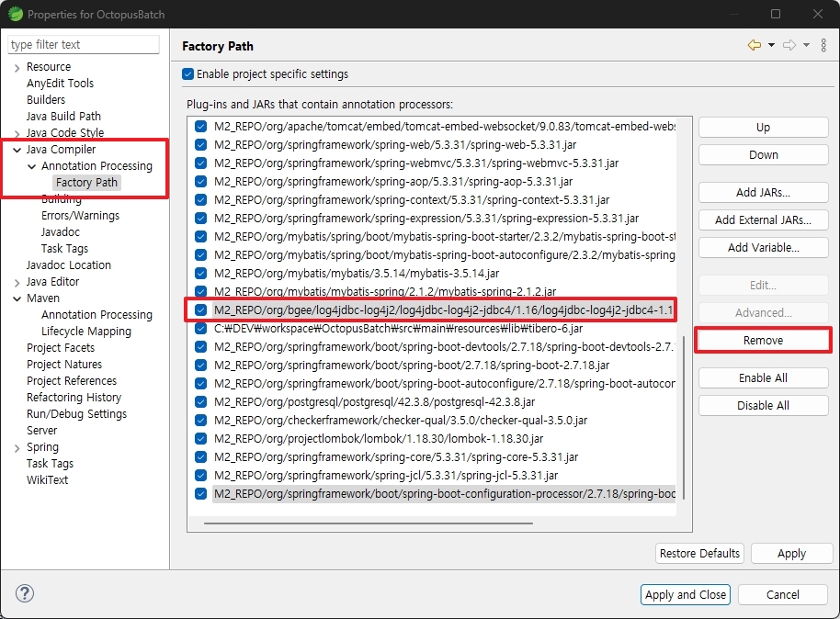Expand the Spring tree node

point(17,447)
